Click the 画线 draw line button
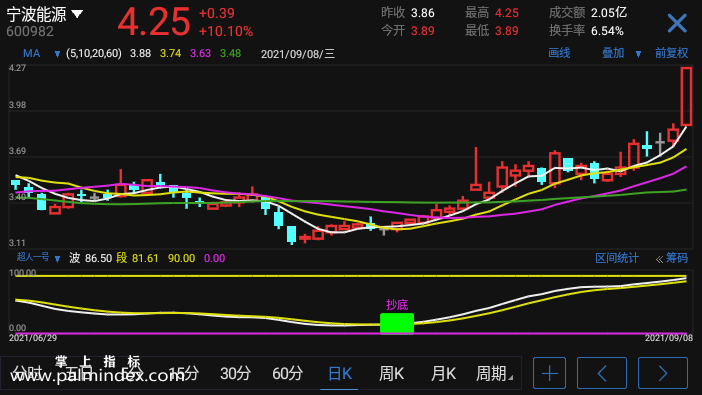 (x=559, y=53)
